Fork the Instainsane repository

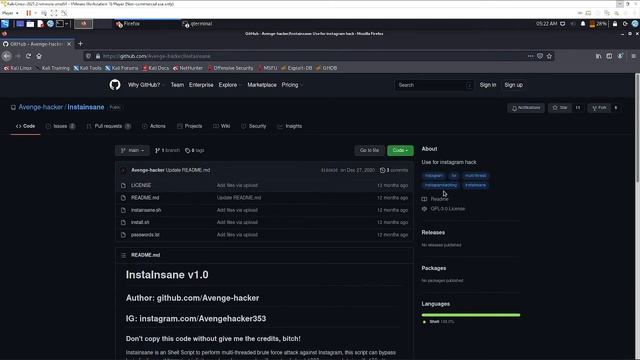(599, 108)
